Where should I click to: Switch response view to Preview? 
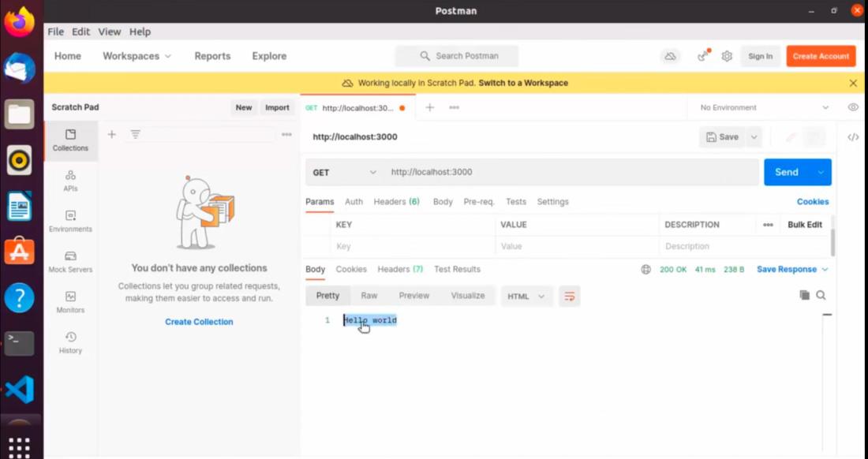pyautogui.click(x=414, y=296)
